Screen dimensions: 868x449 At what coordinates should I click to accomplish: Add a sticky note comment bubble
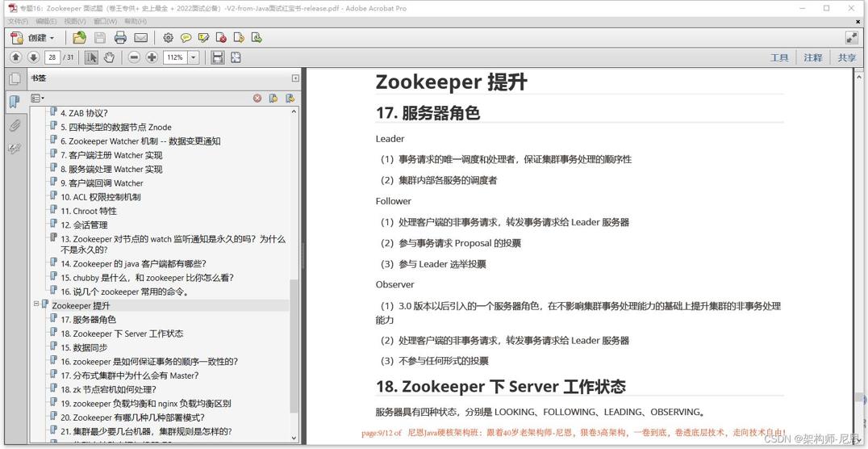(186, 38)
